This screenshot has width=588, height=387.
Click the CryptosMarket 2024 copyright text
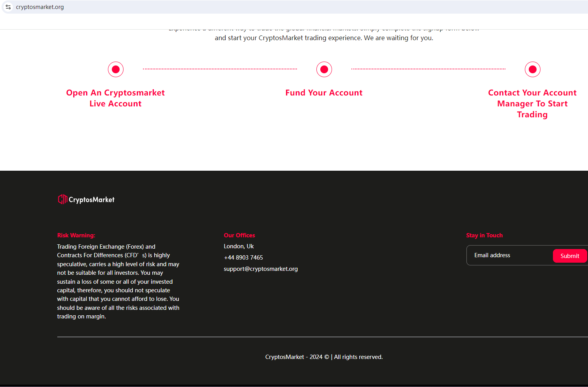(324, 357)
